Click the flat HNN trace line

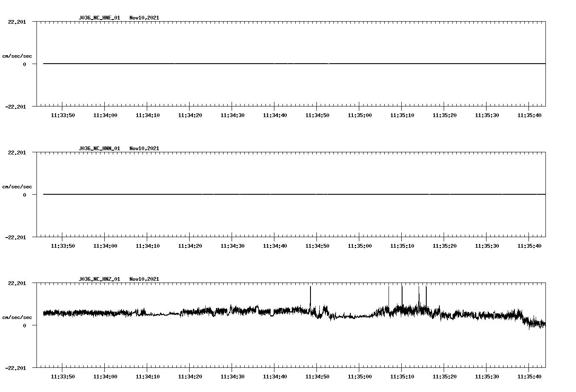coord(294,194)
